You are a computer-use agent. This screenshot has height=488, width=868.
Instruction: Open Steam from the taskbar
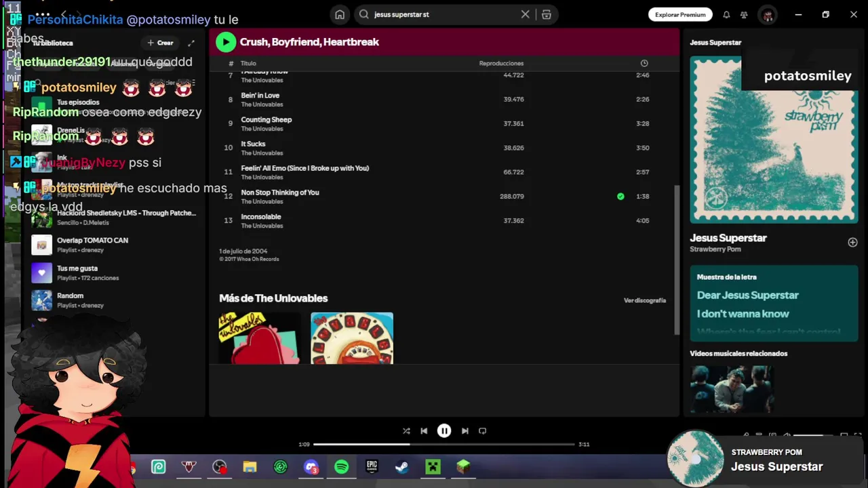click(402, 467)
